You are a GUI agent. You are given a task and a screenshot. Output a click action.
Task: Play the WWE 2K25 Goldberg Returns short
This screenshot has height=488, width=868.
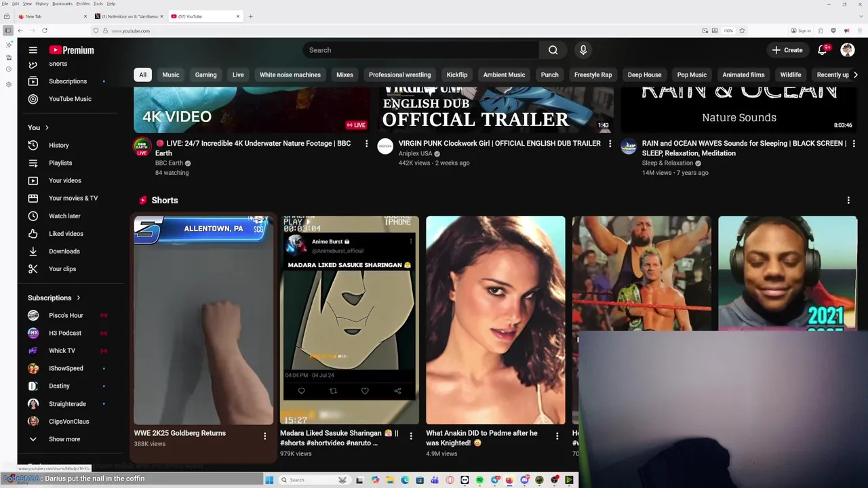[x=203, y=320]
